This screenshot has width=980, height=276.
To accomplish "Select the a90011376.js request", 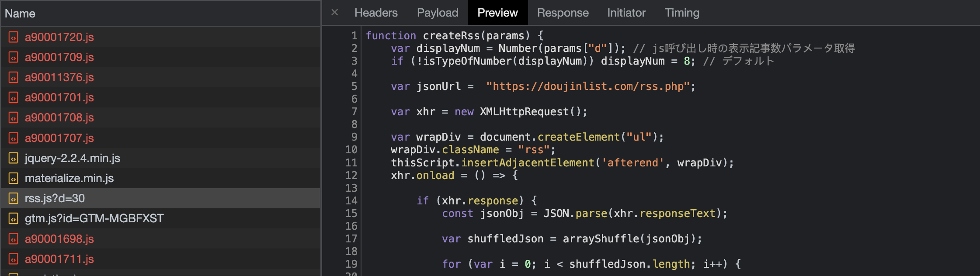I will click(x=160, y=77).
